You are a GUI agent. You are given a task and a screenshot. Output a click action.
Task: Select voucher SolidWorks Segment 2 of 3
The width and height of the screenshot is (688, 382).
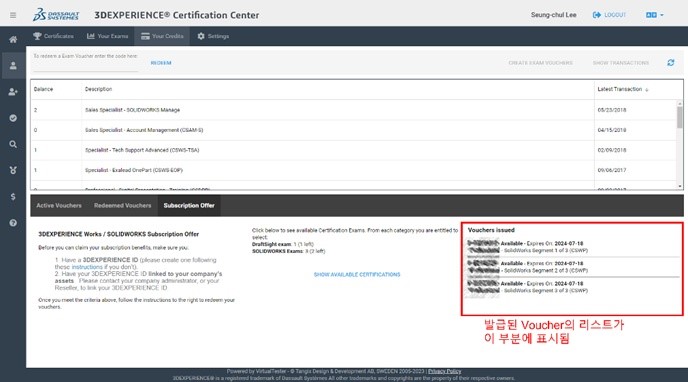(x=573, y=267)
